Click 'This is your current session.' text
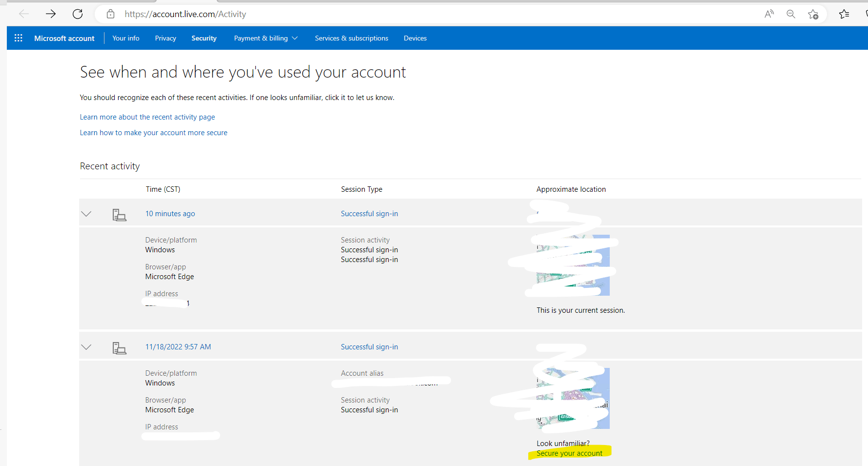 tap(581, 310)
